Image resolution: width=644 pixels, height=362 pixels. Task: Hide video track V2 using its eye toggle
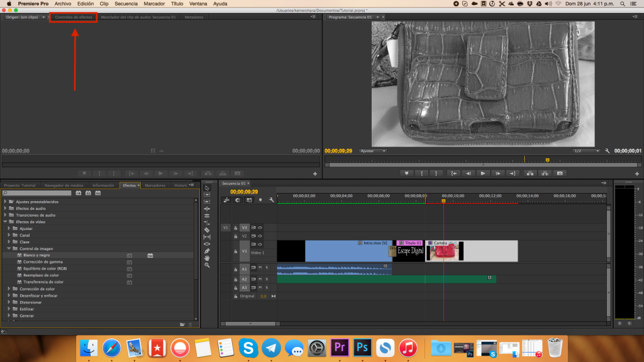[x=260, y=236]
